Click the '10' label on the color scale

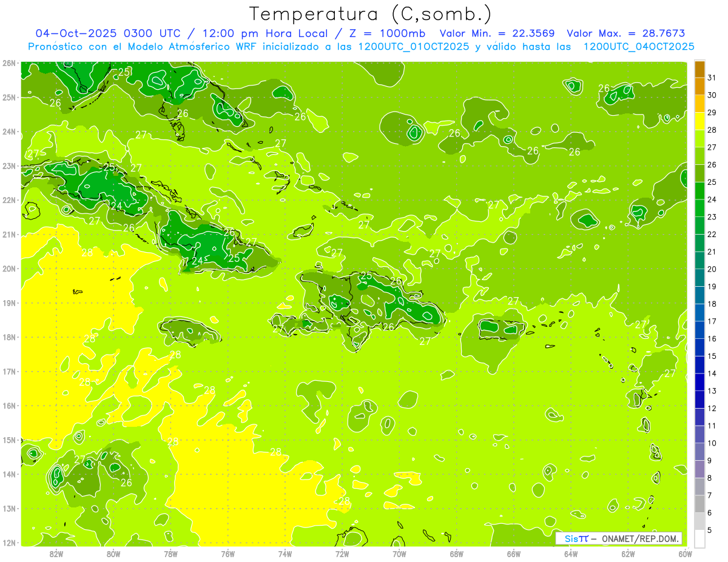click(x=712, y=443)
